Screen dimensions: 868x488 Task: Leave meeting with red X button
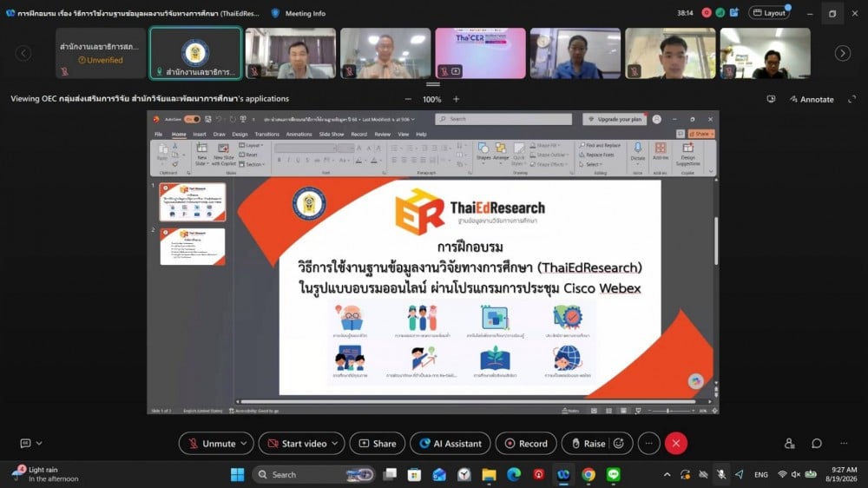[x=676, y=443]
